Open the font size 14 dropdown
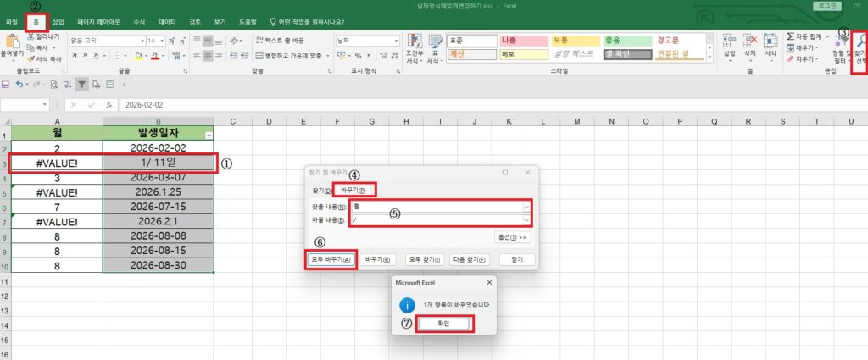Image resolution: width=868 pixels, height=360 pixels. [x=162, y=41]
